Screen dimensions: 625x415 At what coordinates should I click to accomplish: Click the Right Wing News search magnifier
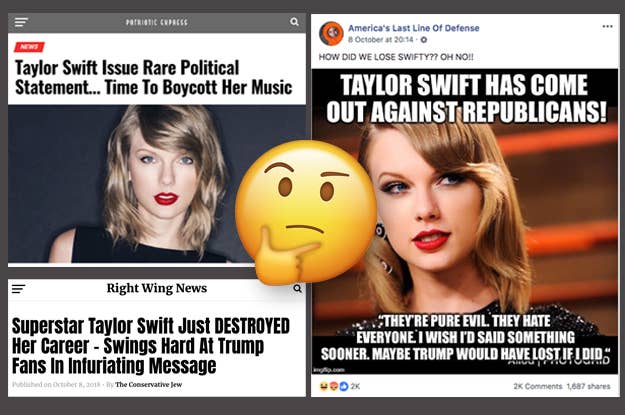297,288
